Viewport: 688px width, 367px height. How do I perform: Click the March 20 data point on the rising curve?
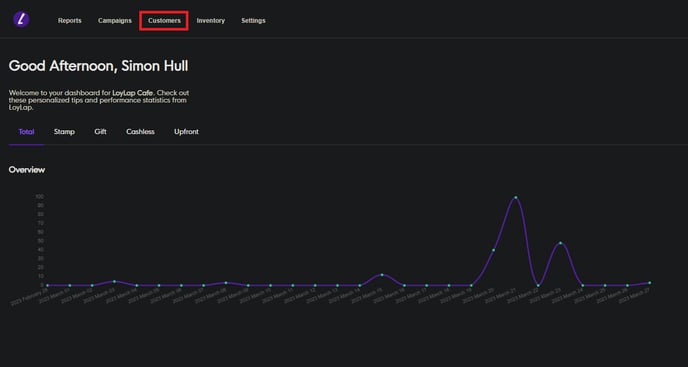click(x=494, y=250)
